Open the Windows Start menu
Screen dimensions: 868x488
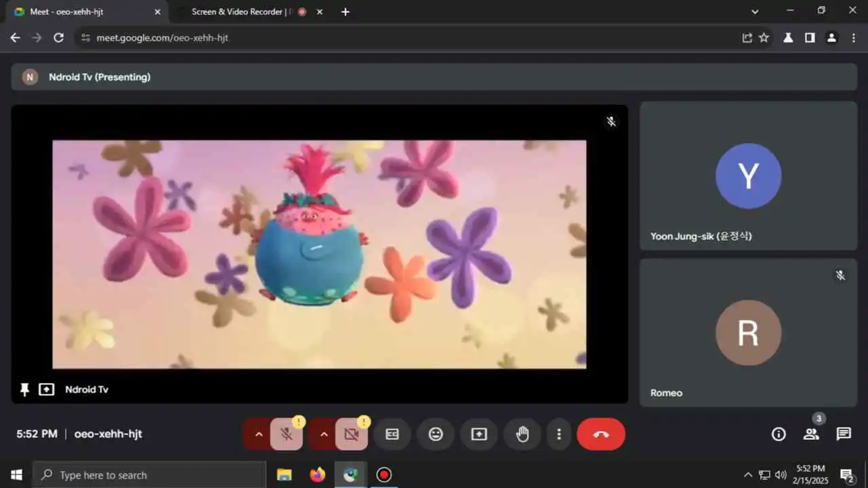pyautogui.click(x=16, y=475)
